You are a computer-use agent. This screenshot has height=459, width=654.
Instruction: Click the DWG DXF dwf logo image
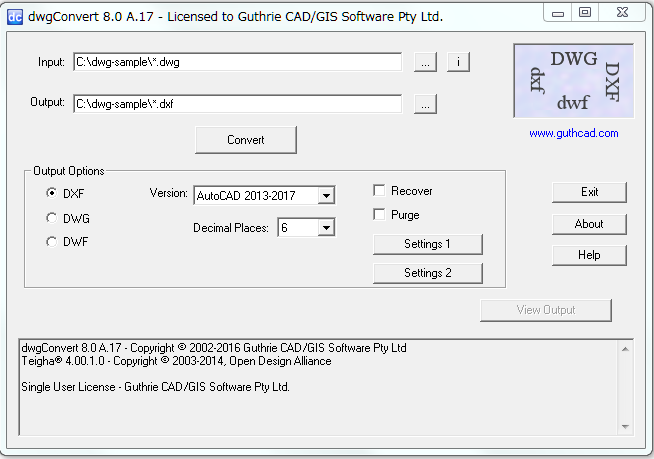coord(574,81)
